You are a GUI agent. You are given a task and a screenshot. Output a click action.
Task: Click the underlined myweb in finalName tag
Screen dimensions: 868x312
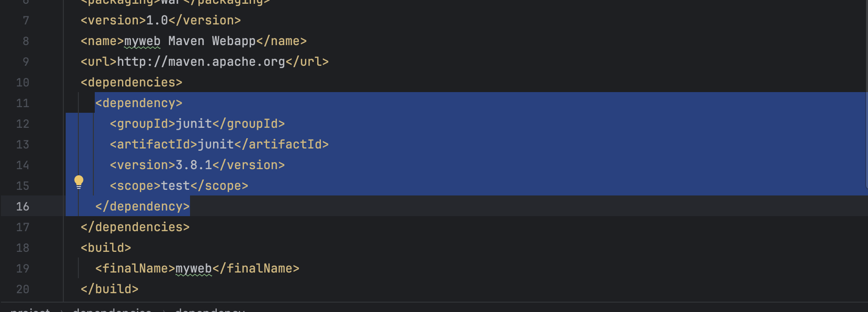coord(193,269)
